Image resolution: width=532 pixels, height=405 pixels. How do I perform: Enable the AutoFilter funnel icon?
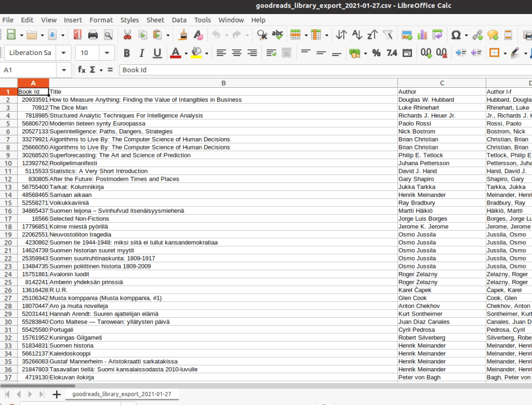click(x=388, y=35)
